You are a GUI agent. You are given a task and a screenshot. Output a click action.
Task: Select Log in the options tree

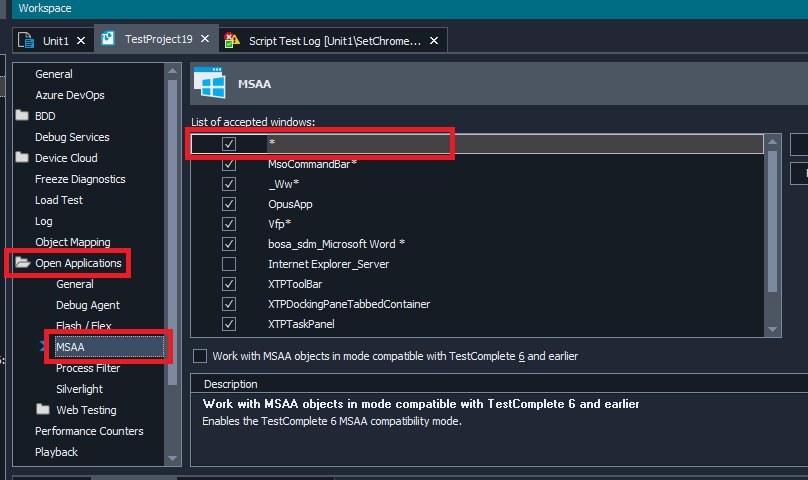pyautogui.click(x=44, y=221)
